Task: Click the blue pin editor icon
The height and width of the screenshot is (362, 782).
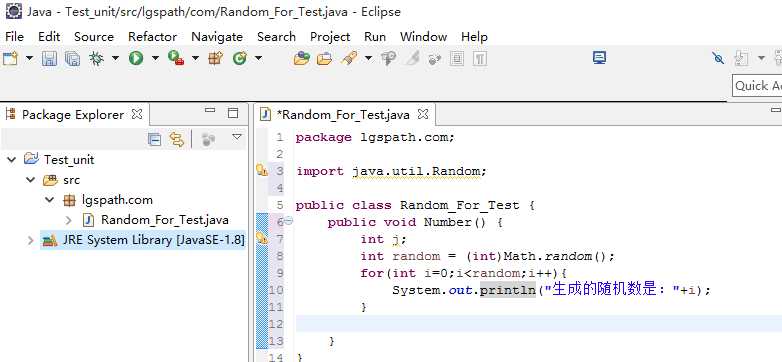Action: coord(718,58)
